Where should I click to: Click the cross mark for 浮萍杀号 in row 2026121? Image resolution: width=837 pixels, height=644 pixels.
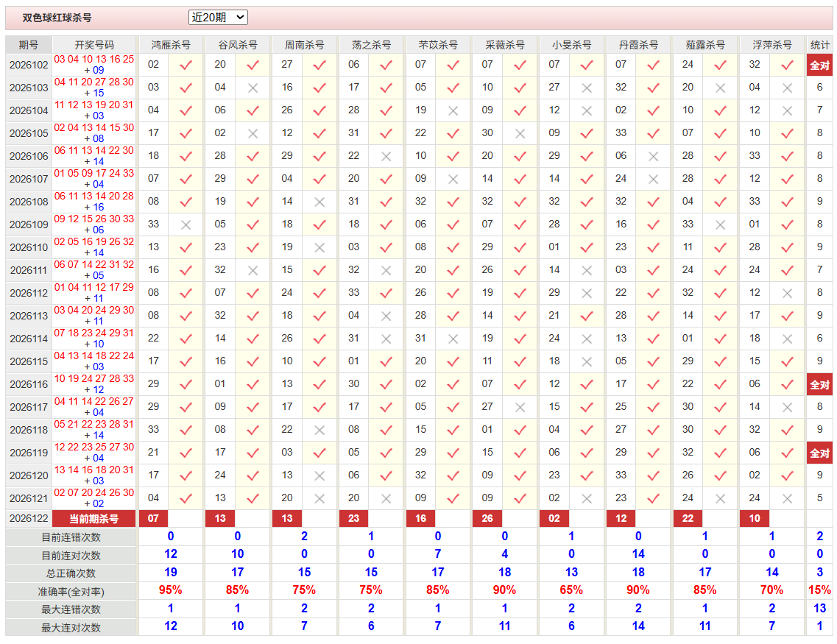click(x=787, y=499)
